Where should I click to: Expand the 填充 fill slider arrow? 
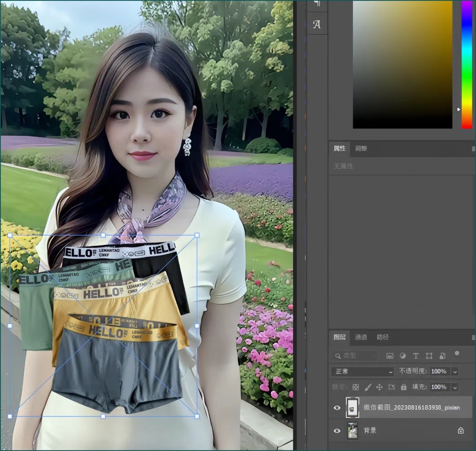(x=455, y=387)
